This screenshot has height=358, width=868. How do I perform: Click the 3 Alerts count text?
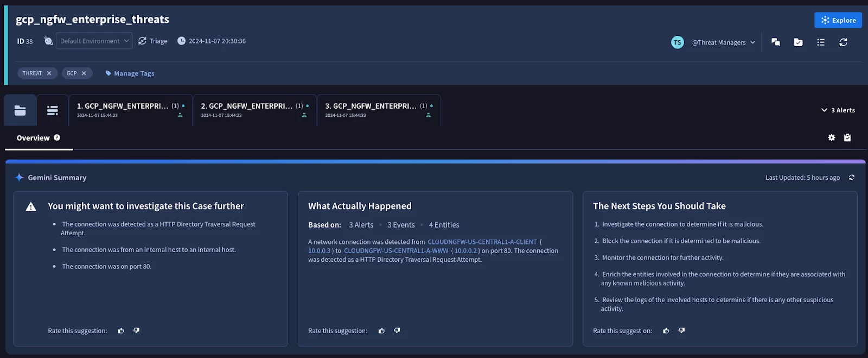[361, 225]
